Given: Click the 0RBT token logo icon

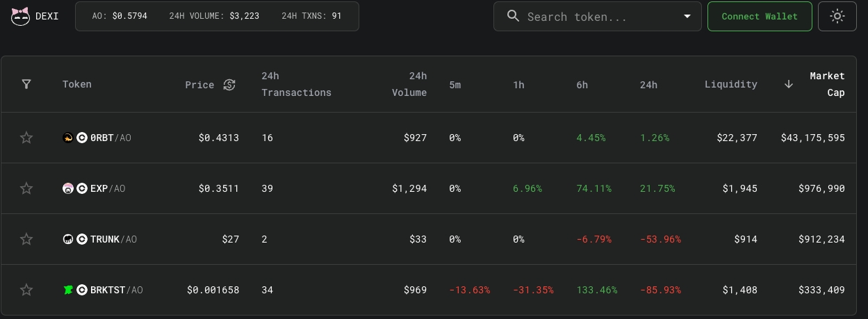Looking at the screenshot, I should (68, 138).
